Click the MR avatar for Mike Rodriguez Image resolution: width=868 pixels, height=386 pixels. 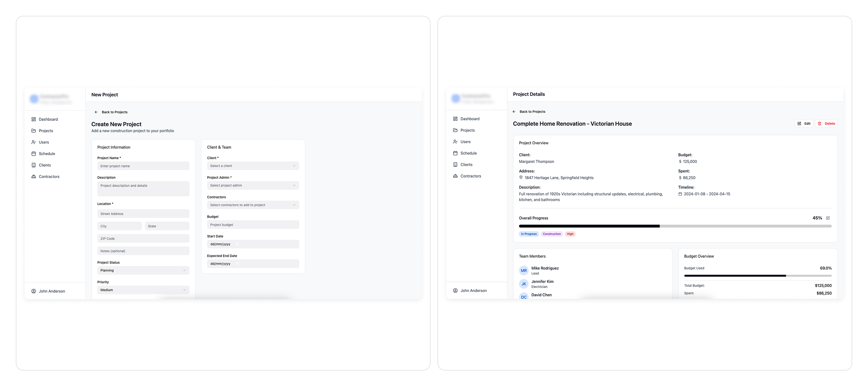(523, 271)
